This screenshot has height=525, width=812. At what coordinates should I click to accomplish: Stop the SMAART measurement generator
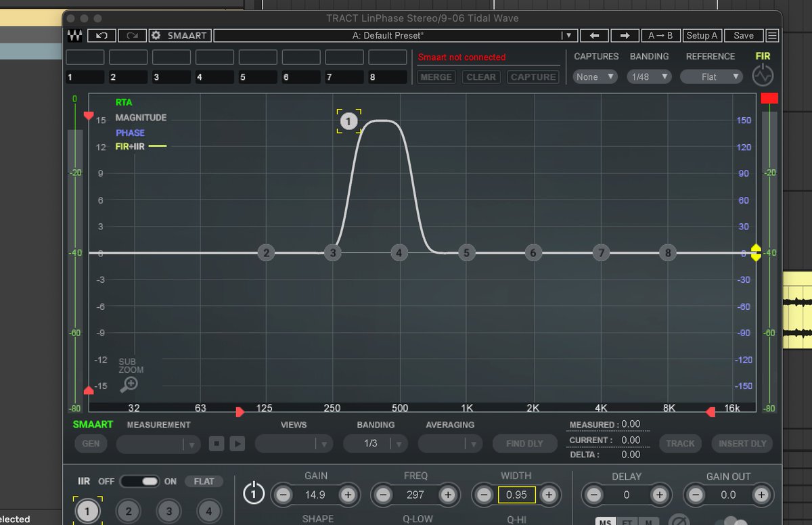tap(216, 444)
